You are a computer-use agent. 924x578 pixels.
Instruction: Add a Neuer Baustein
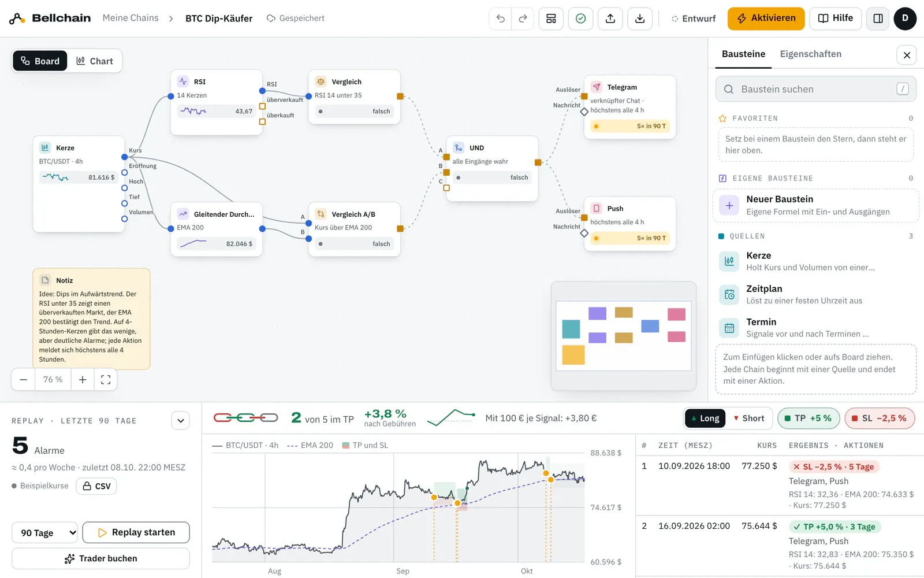point(815,205)
